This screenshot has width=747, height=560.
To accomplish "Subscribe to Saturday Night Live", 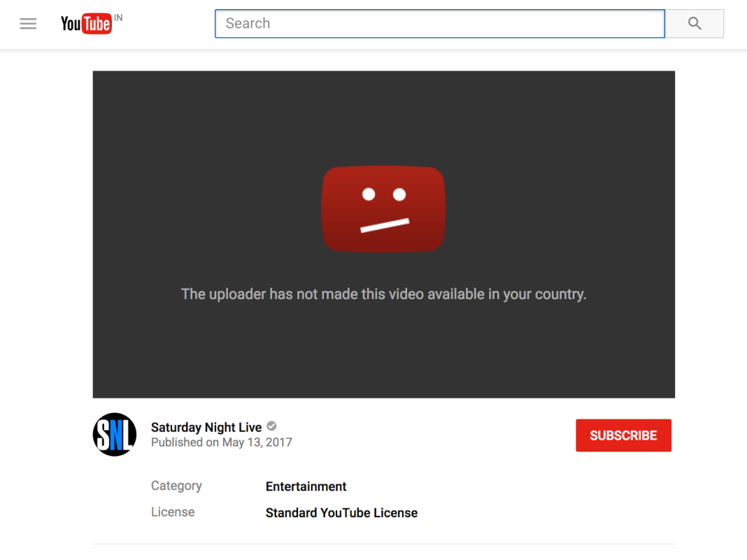I will point(623,436).
